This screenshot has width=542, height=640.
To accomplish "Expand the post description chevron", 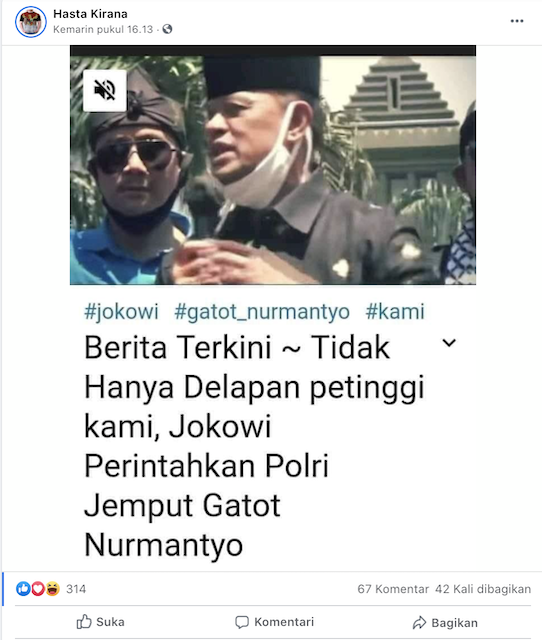I will coord(449,343).
